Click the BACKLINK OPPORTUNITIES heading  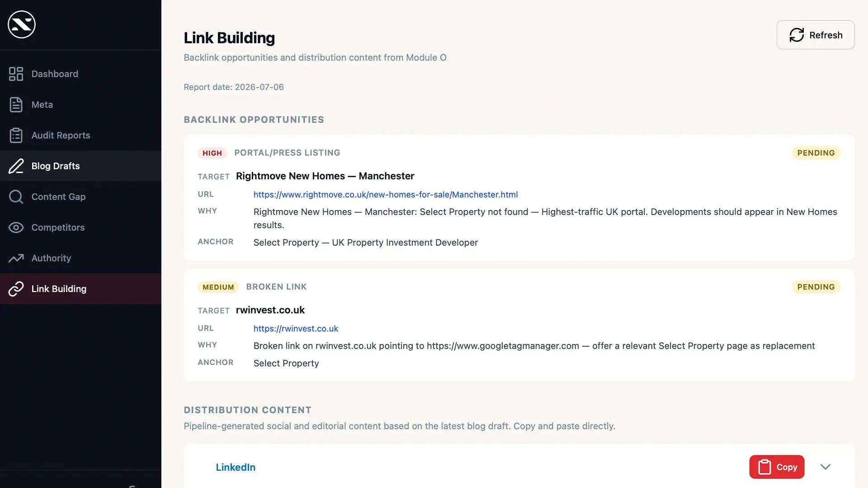254,120
